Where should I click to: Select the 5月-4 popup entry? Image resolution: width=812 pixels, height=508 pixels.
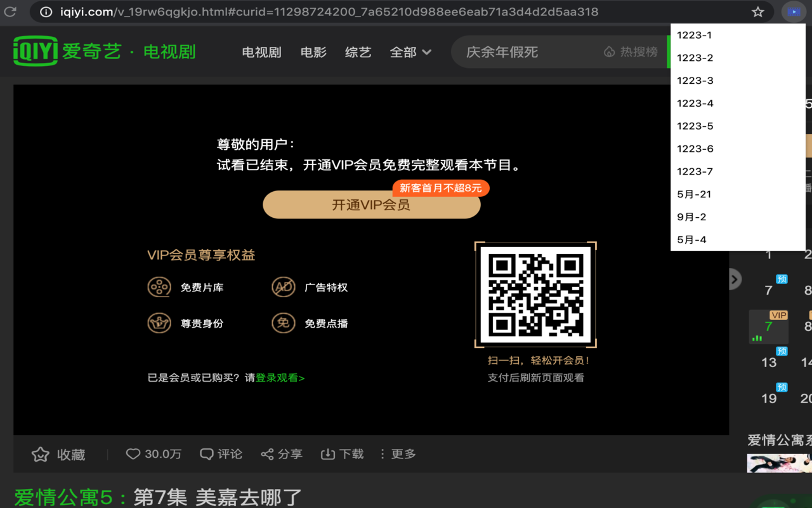coord(738,240)
